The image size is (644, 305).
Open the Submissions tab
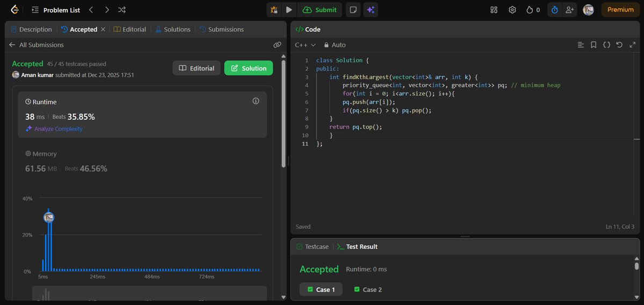(221, 29)
